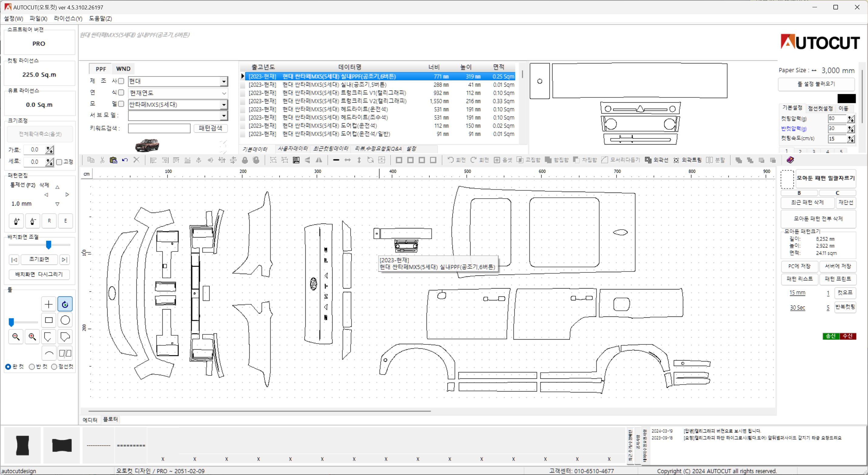Toggle the 모델 checkbox
868x475 pixels.
click(x=121, y=104)
